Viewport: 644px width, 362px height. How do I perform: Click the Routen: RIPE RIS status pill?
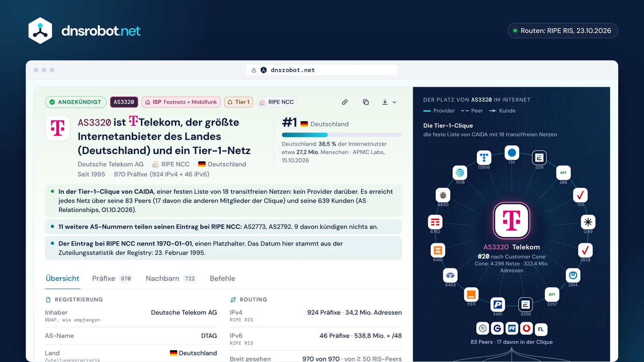point(563,31)
